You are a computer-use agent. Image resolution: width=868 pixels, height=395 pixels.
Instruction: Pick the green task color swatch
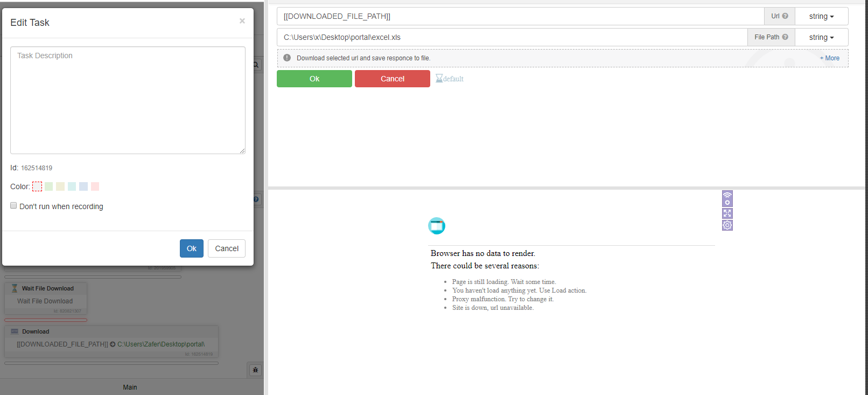point(49,186)
